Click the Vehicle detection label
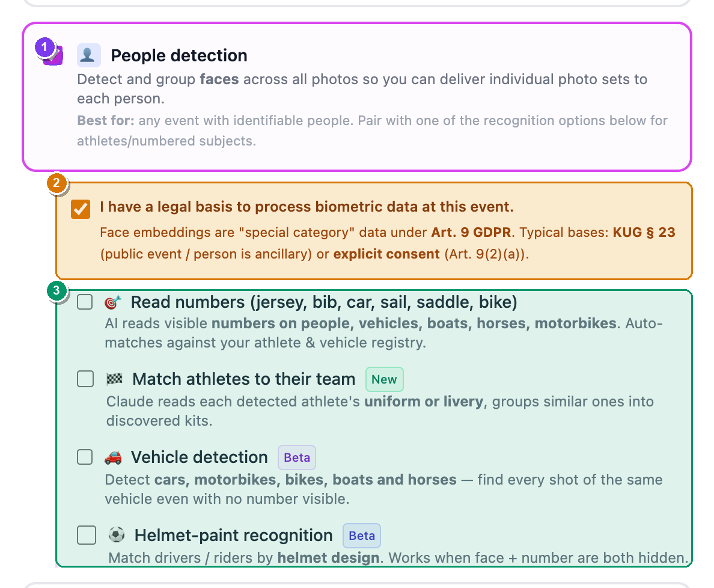This screenshot has height=588, width=714. (200, 458)
